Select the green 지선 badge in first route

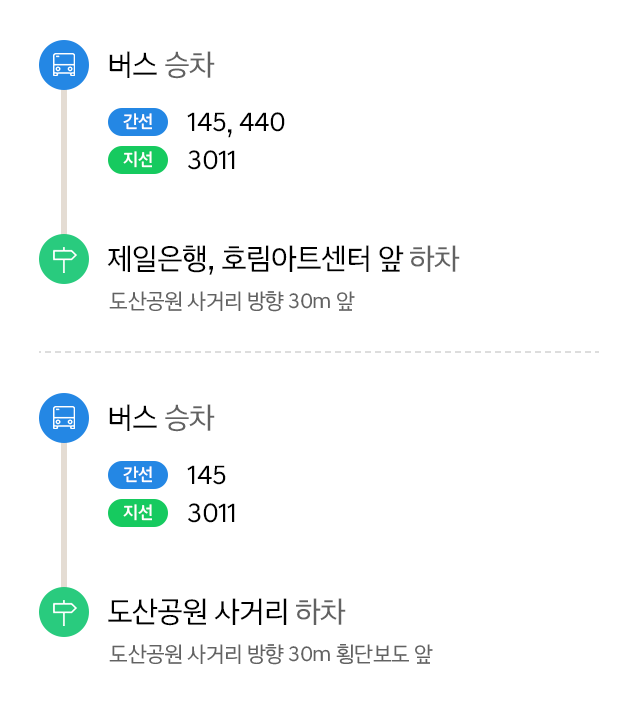pos(138,160)
